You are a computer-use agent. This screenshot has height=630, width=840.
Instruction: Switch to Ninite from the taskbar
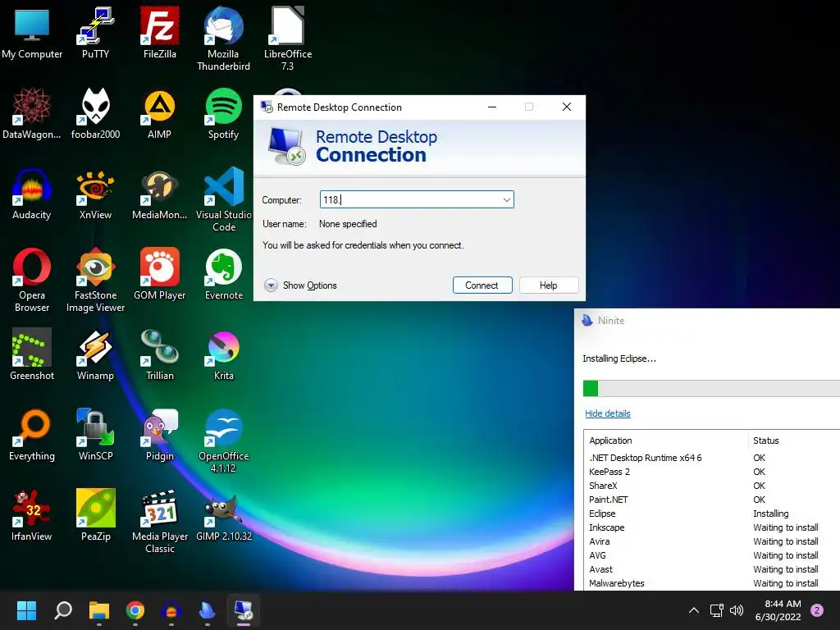pyautogui.click(x=208, y=610)
